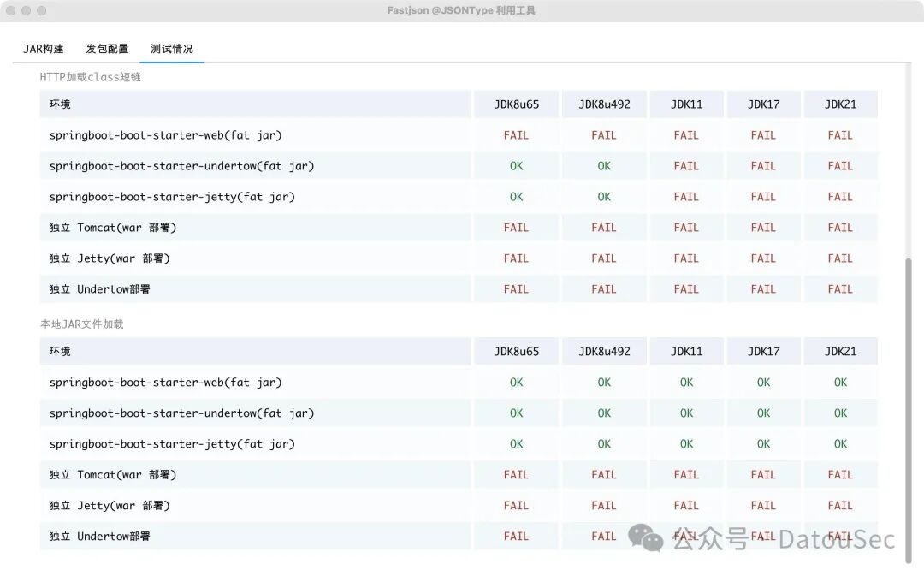Click the WeChat logo icon in watermark

coord(646,537)
